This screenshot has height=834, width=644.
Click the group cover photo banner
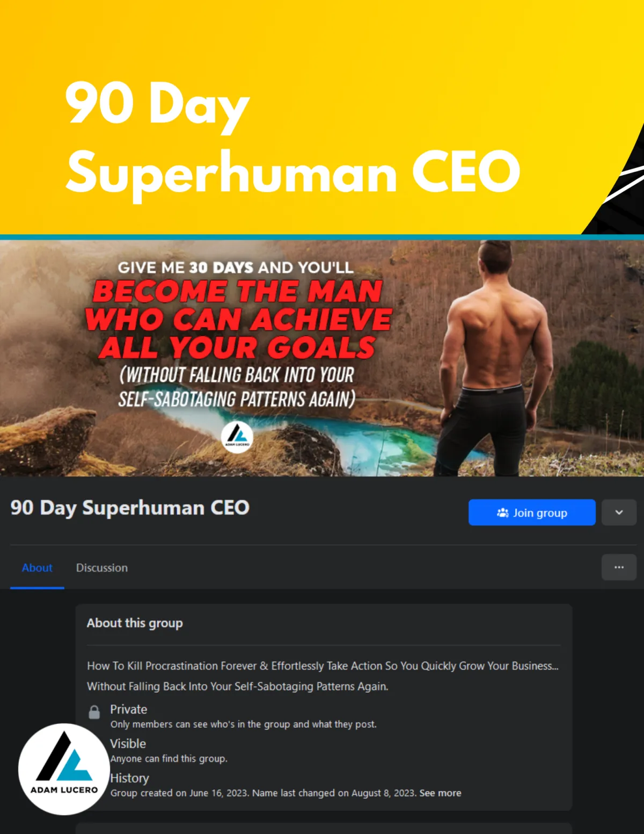click(322, 358)
